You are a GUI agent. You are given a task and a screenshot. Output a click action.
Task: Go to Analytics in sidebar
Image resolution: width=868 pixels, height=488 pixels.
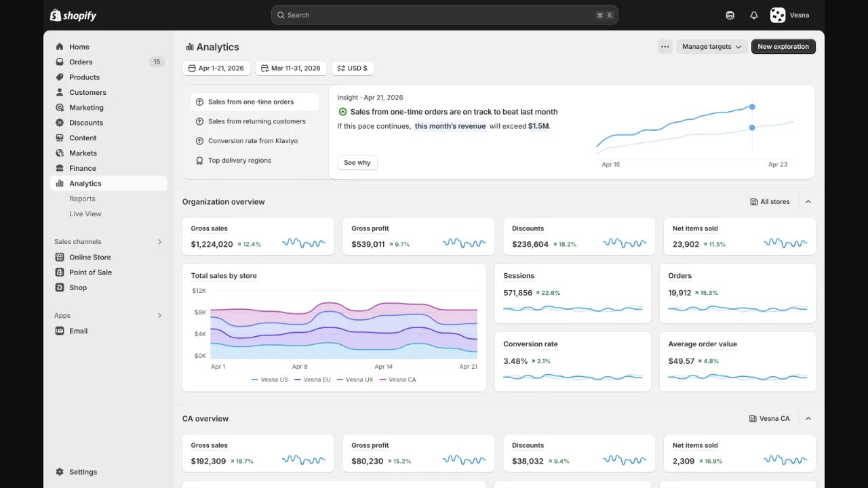click(x=108, y=184)
